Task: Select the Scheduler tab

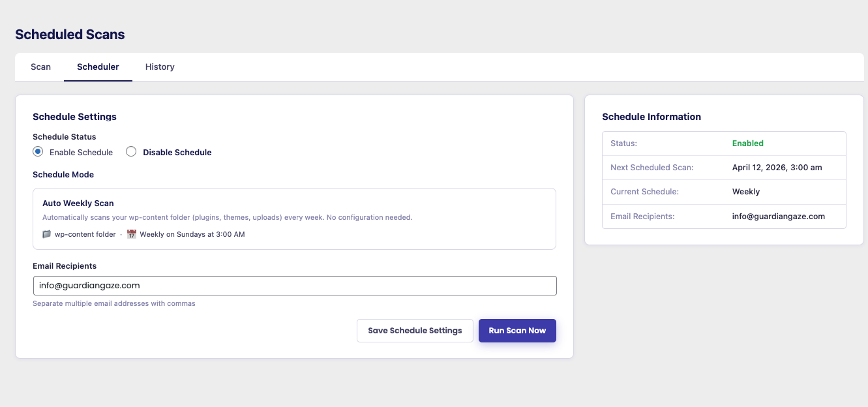Action: pos(98,67)
